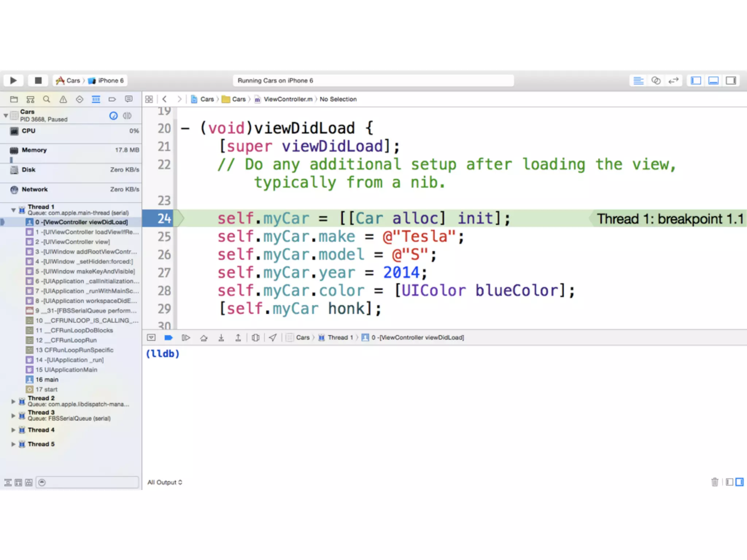Toggle the Navigator panel visibility
This screenshot has height=560, width=747.
tap(696, 81)
